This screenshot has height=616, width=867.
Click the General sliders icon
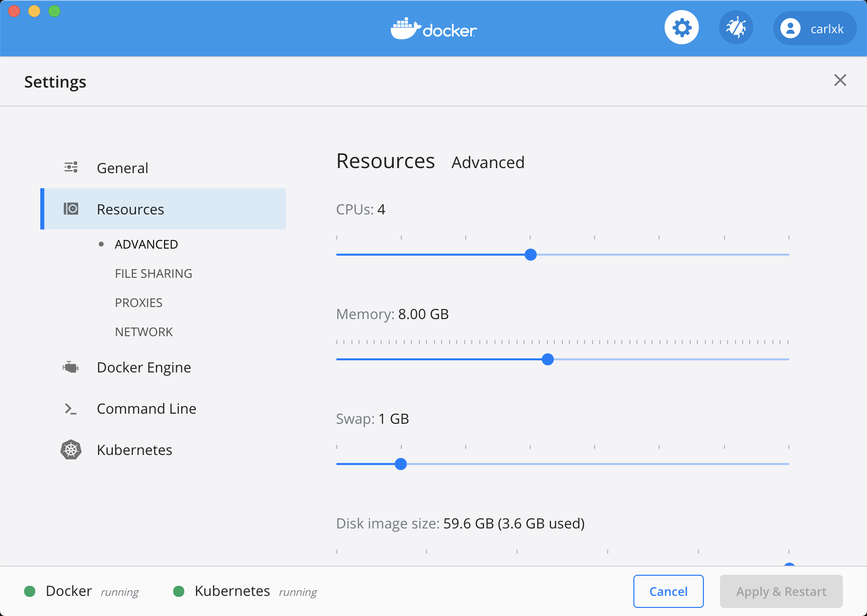pos(71,167)
